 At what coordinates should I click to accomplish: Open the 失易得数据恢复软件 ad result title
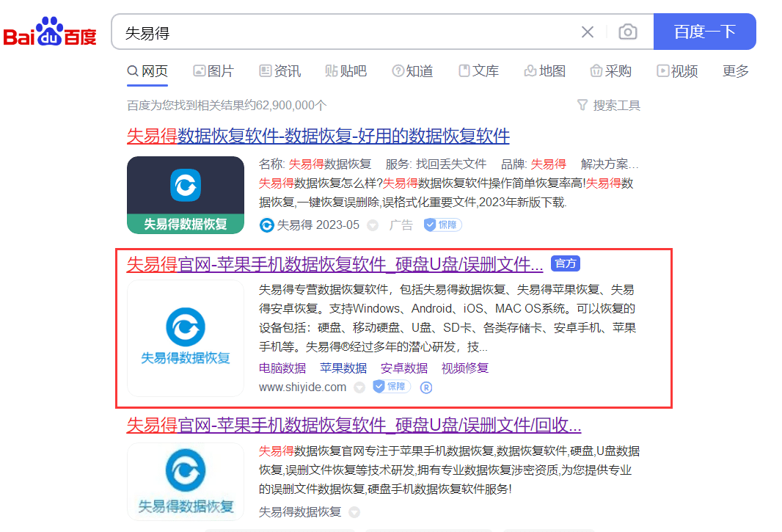click(318, 136)
